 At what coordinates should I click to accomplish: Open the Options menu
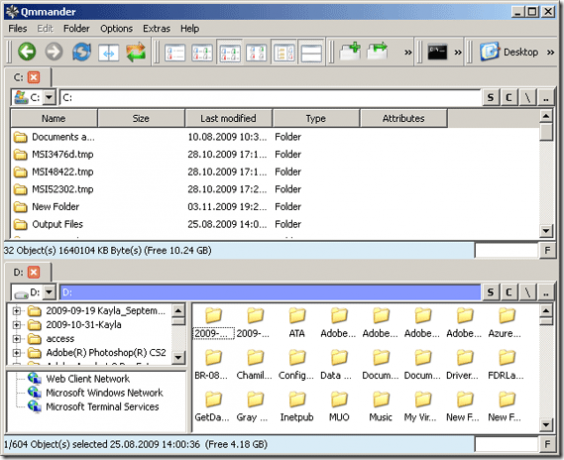(116, 28)
